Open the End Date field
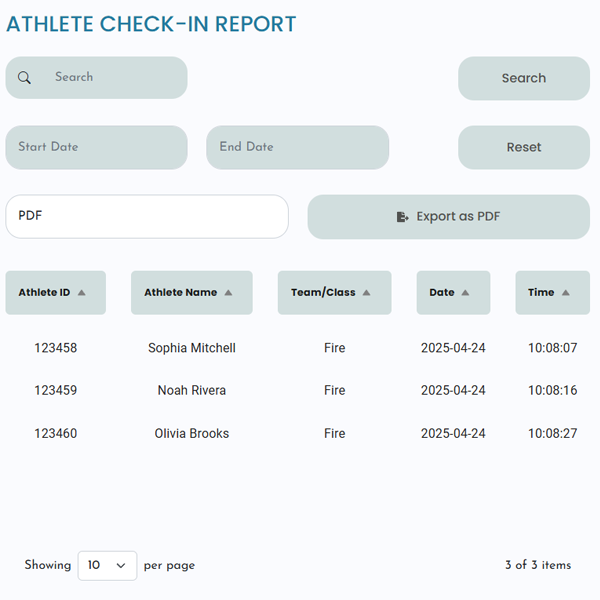Image resolution: width=600 pixels, height=600 pixels. [297, 147]
